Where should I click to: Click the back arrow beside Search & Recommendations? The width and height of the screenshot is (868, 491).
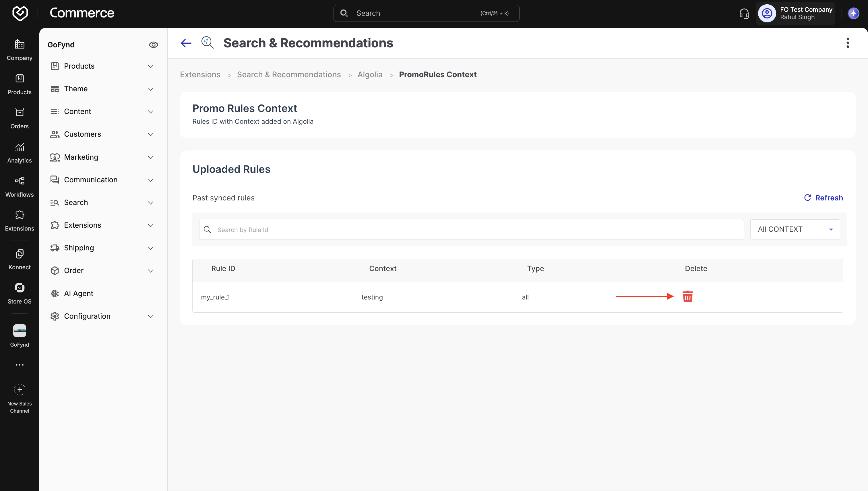[x=186, y=43]
